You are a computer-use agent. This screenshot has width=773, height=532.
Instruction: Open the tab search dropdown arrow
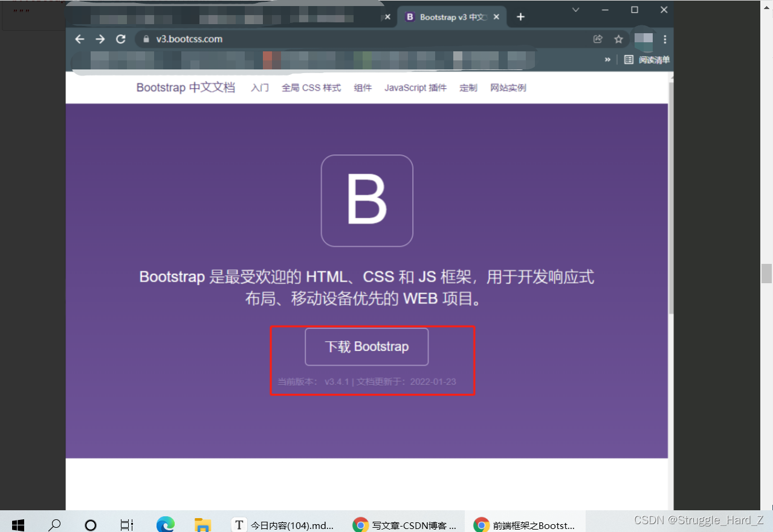coord(576,10)
